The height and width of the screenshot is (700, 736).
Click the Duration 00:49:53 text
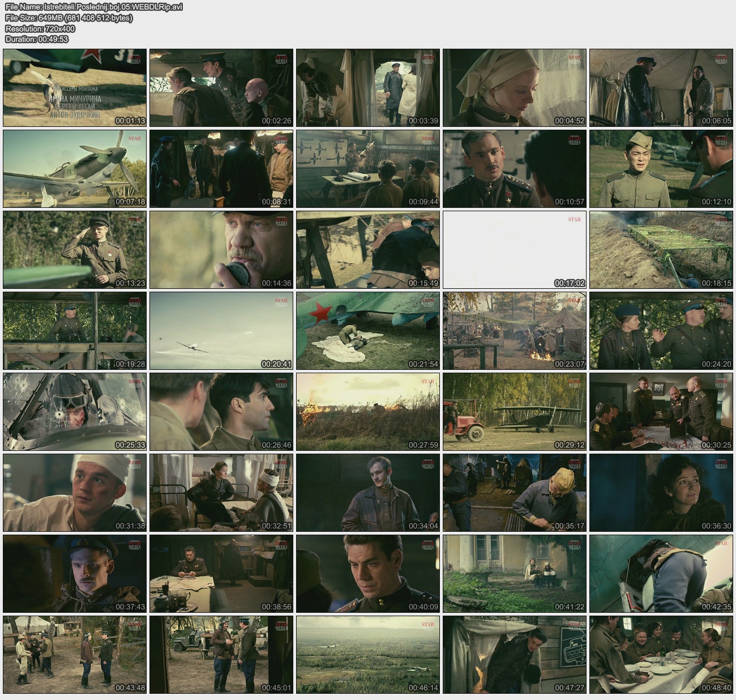[37, 39]
